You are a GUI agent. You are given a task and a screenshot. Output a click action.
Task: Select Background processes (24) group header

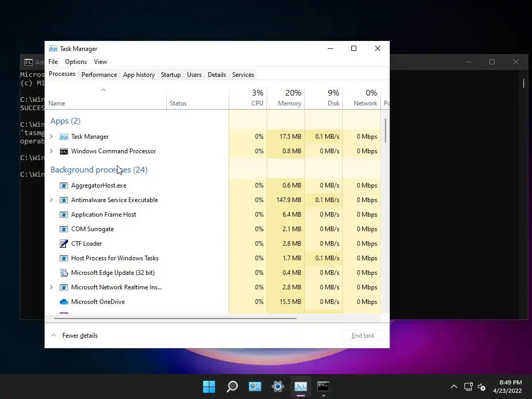[99, 170]
